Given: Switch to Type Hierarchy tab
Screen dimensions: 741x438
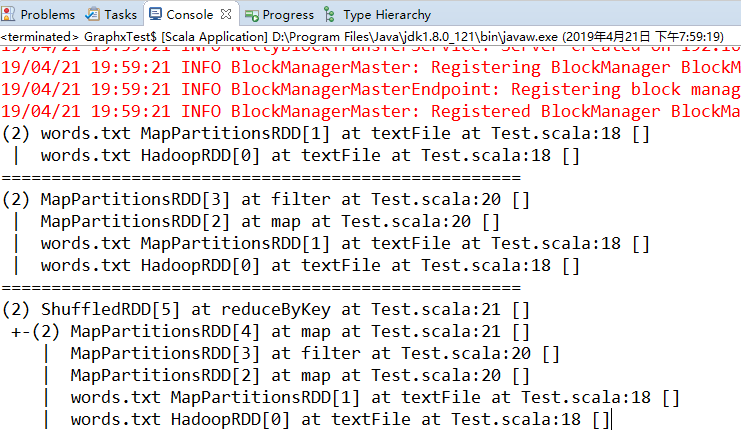Looking at the screenshot, I should click(387, 15).
